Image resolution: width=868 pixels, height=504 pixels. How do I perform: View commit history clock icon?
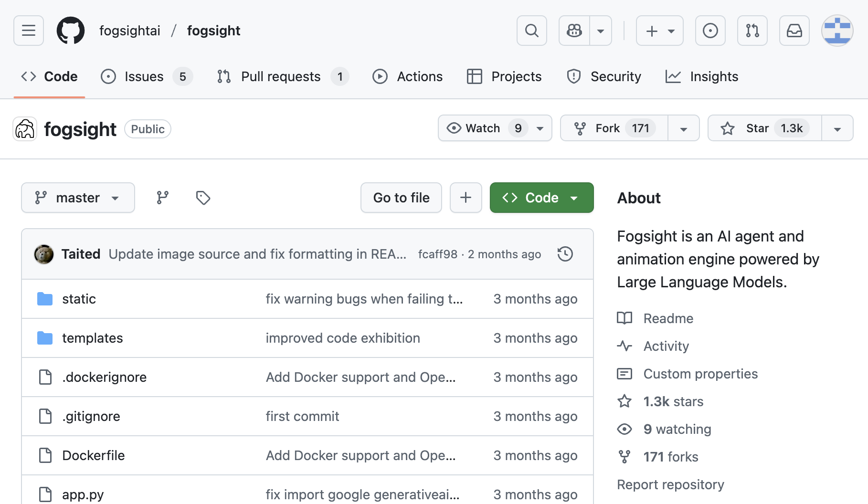coord(565,254)
